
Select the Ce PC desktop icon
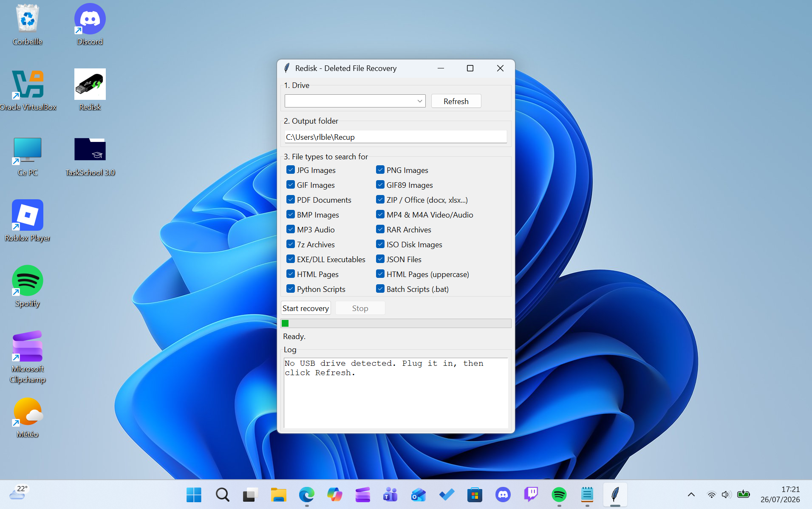28,156
